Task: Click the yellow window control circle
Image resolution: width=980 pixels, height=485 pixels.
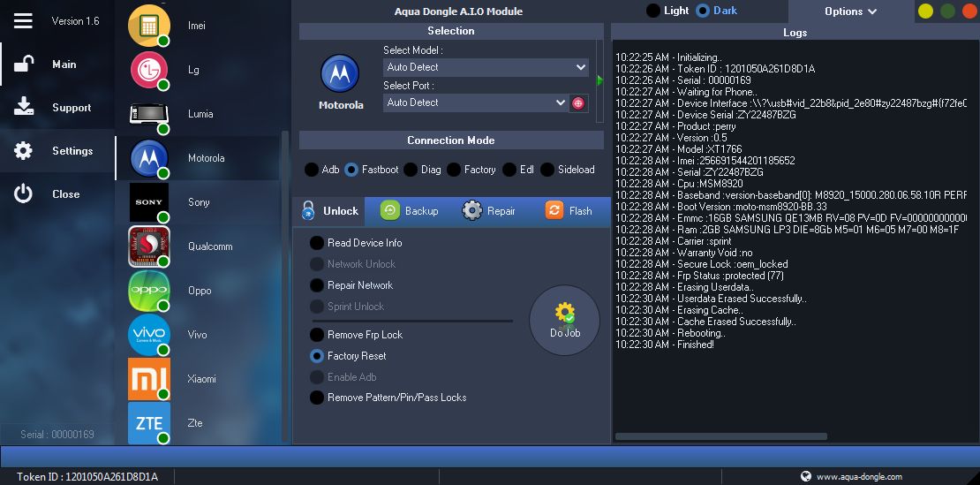Action: (x=925, y=11)
